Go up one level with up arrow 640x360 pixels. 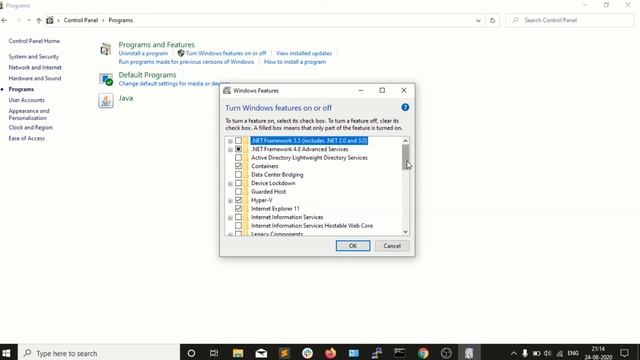point(39,20)
